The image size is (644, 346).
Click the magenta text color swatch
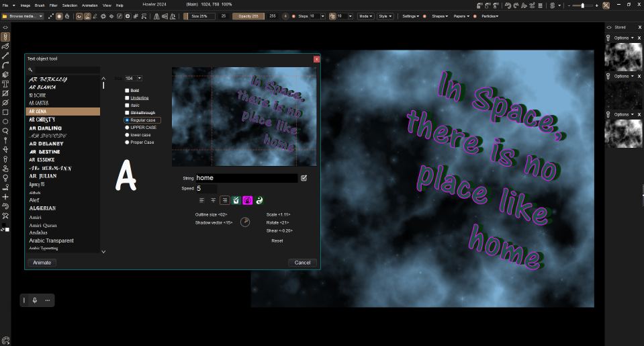(x=248, y=200)
